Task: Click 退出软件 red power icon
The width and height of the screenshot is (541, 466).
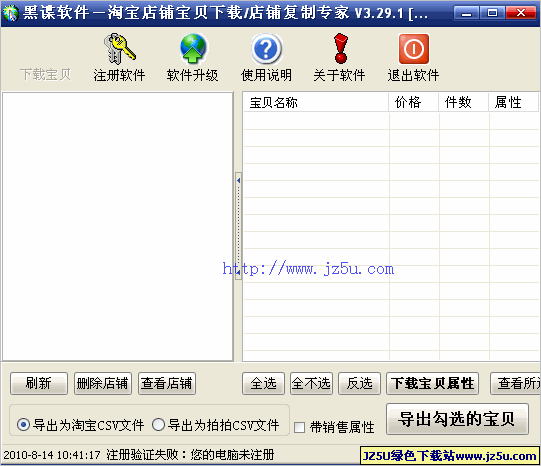Action: click(x=414, y=49)
